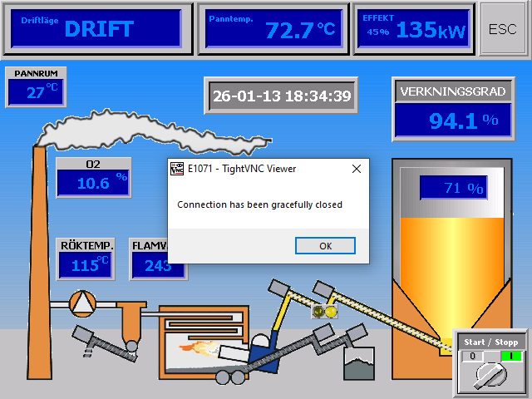Click the boiler furnace with flame
The width and height of the screenshot is (532, 399).
[204, 332]
